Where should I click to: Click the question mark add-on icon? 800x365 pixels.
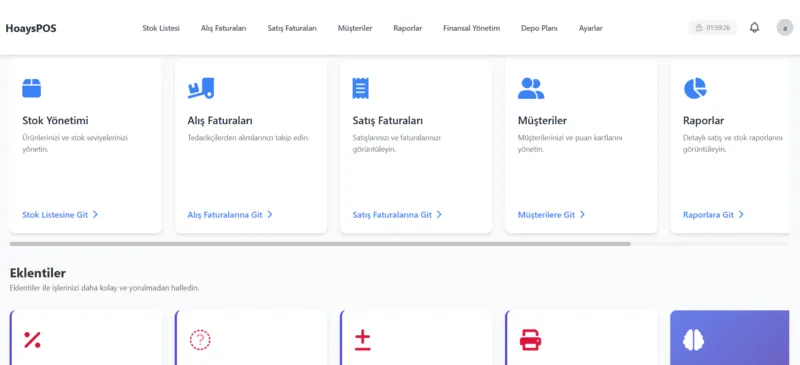coord(200,340)
